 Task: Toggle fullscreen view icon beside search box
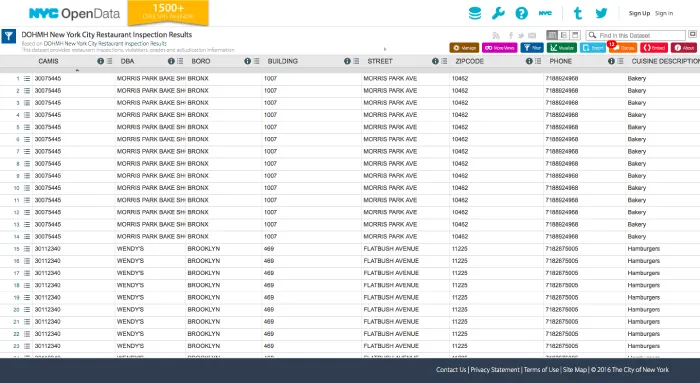tap(692, 34)
